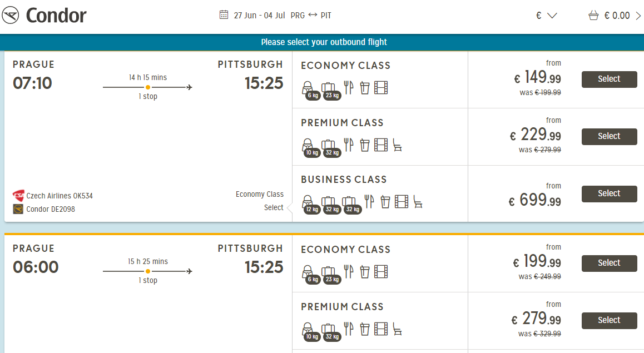This screenshot has width=644, height=353.
Task: Click the calendar icon beside travel dates
Action: 224,15
